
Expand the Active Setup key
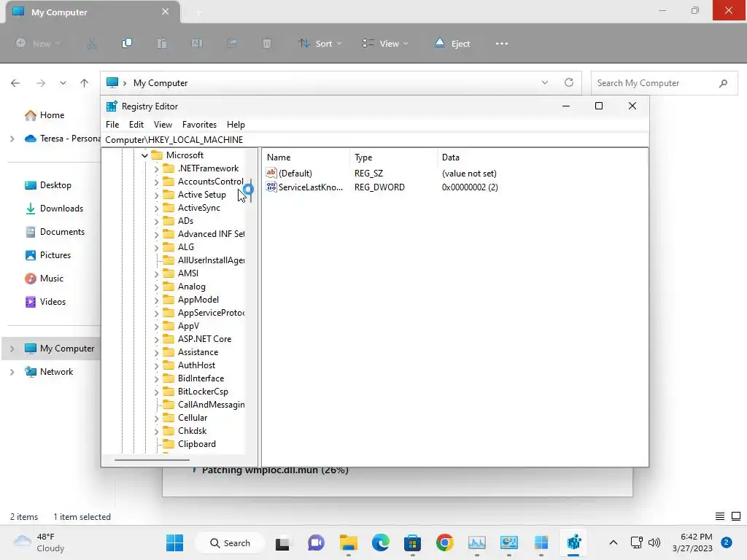[156, 195]
